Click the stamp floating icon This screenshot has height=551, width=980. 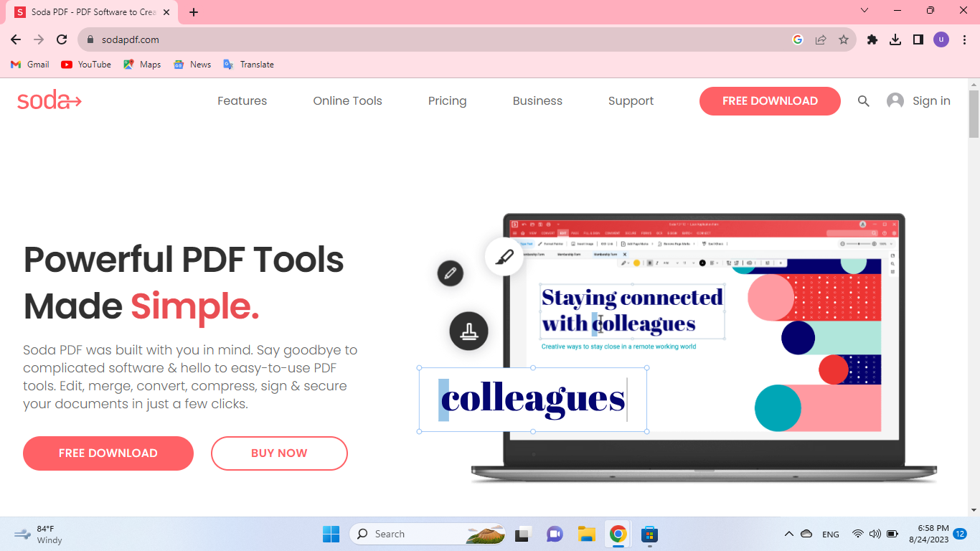coord(469,331)
